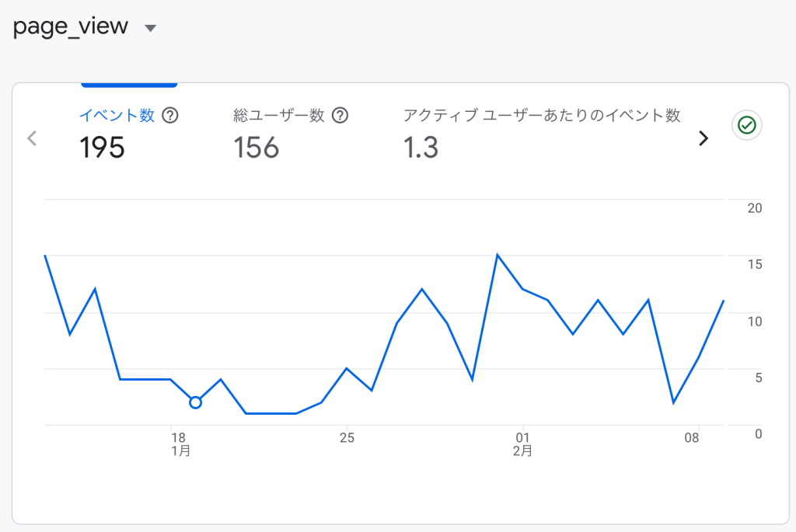
Task: Click the circled data point on chart
Action: [x=196, y=402]
